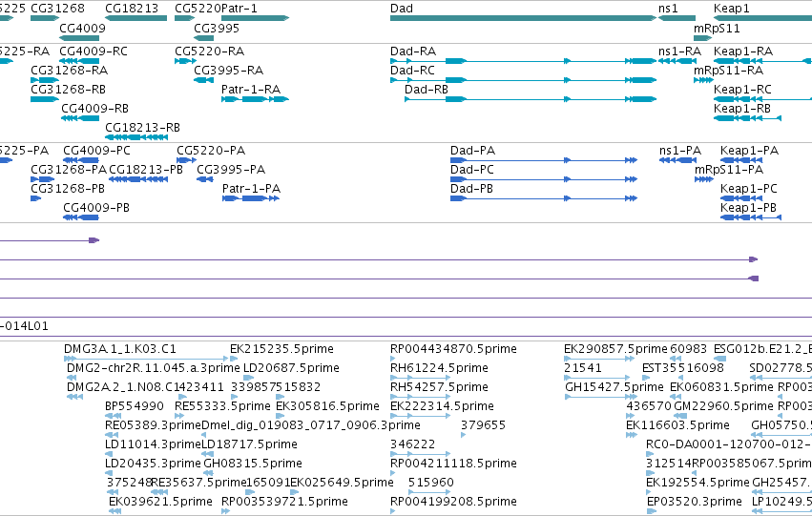Click transcript label Dad-RA

pyautogui.click(x=413, y=52)
